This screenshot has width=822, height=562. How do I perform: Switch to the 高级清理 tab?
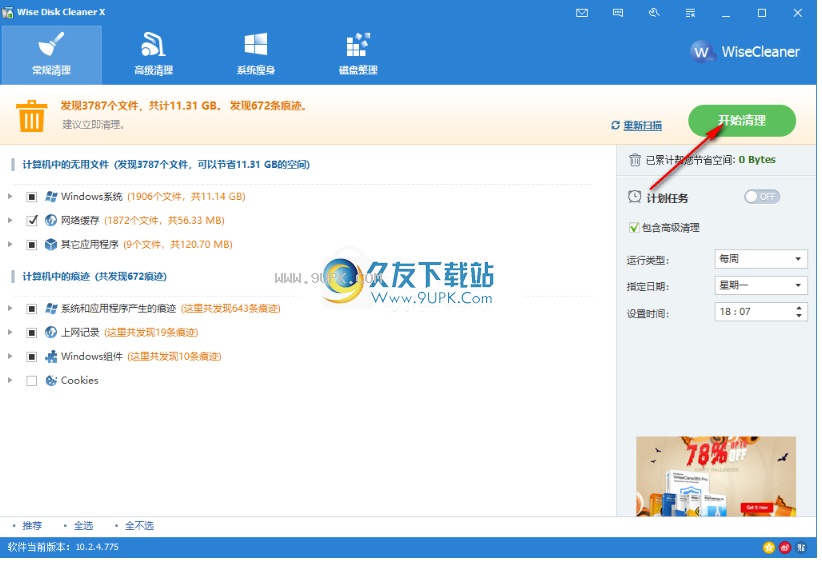(154, 55)
